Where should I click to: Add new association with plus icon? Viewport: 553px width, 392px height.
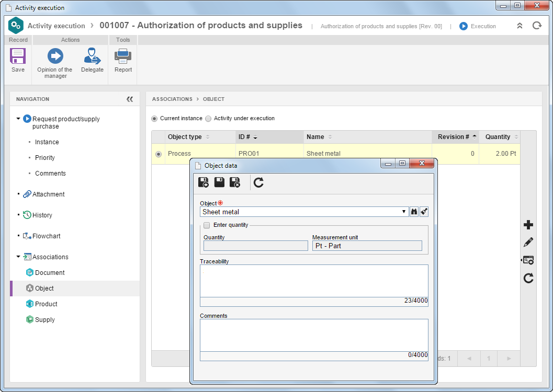528,225
